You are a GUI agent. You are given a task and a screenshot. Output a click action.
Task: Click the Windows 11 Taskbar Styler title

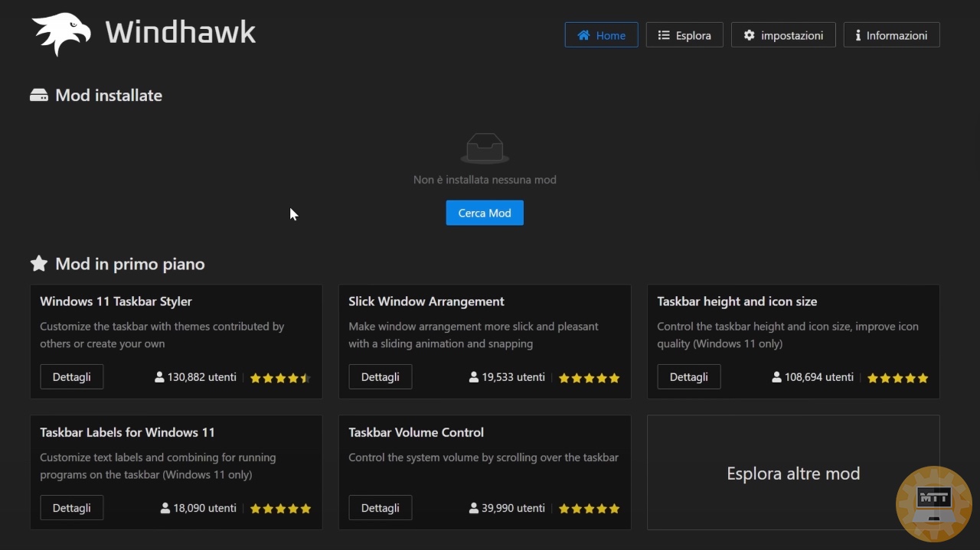pyautogui.click(x=116, y=301)
